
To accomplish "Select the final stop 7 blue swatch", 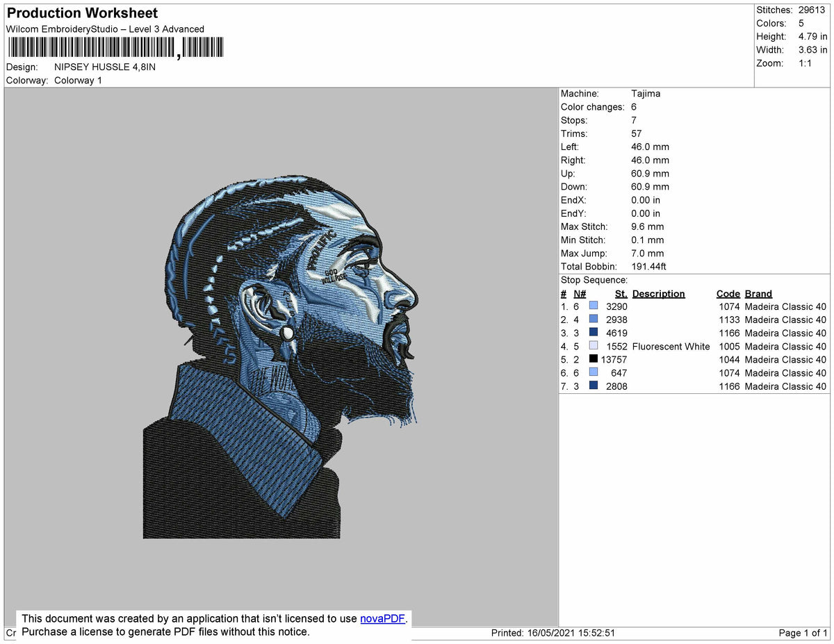I will point(594,386).
